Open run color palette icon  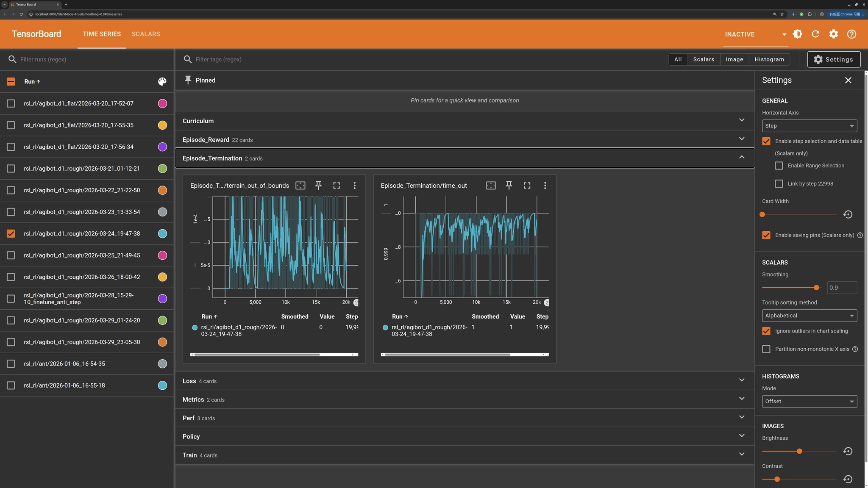pyautogui.click(x=162, y=81)
